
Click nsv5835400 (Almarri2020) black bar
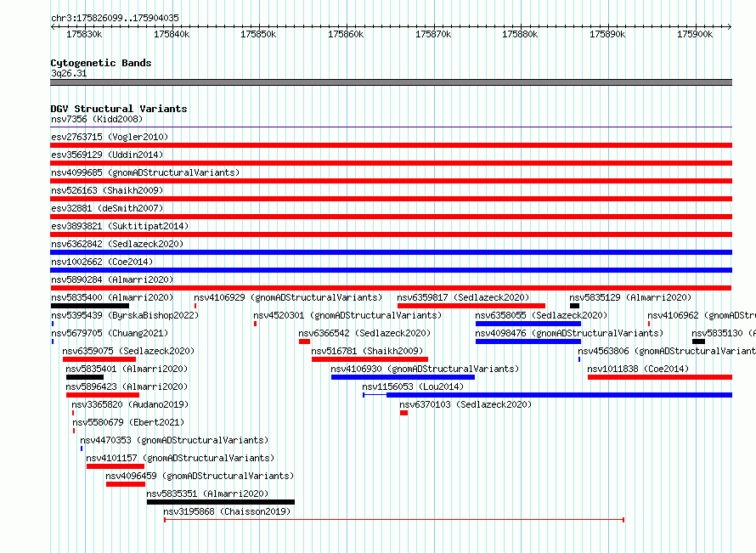(x=90, y=306)
